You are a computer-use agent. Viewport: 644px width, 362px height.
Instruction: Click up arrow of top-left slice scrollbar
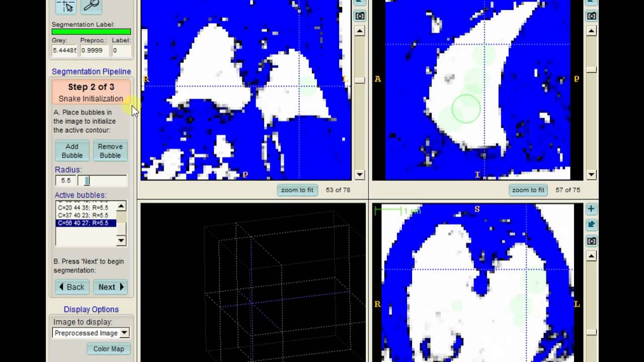point(360,31)
